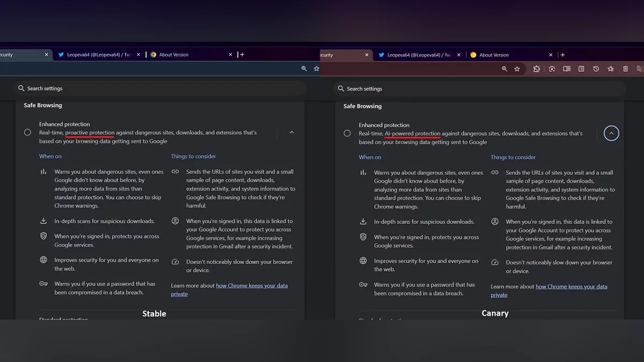Select Enhanced protection radio button in Canary window
644x362 pixels.
pos(347,134)
